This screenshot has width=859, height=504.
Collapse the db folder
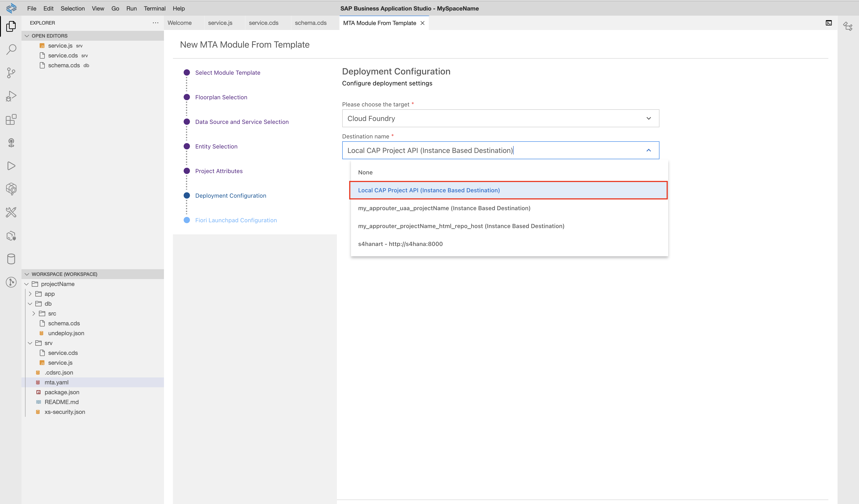30,304
